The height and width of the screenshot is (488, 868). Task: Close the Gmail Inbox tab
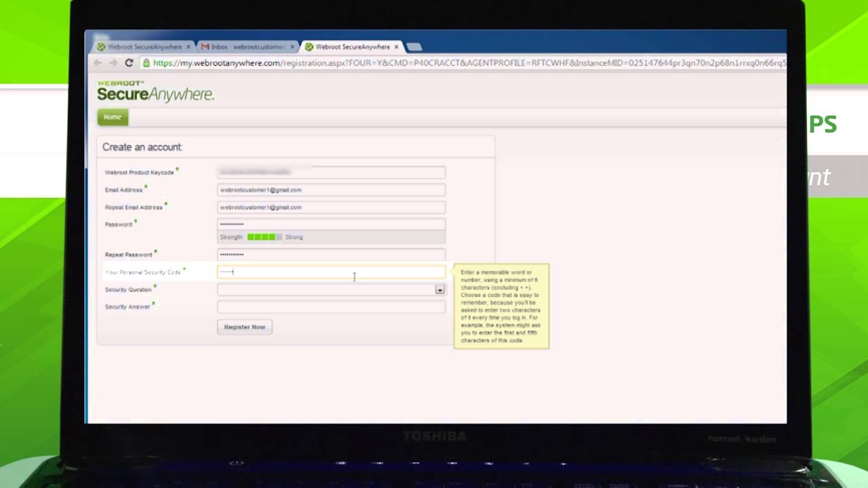click(293, 47)
